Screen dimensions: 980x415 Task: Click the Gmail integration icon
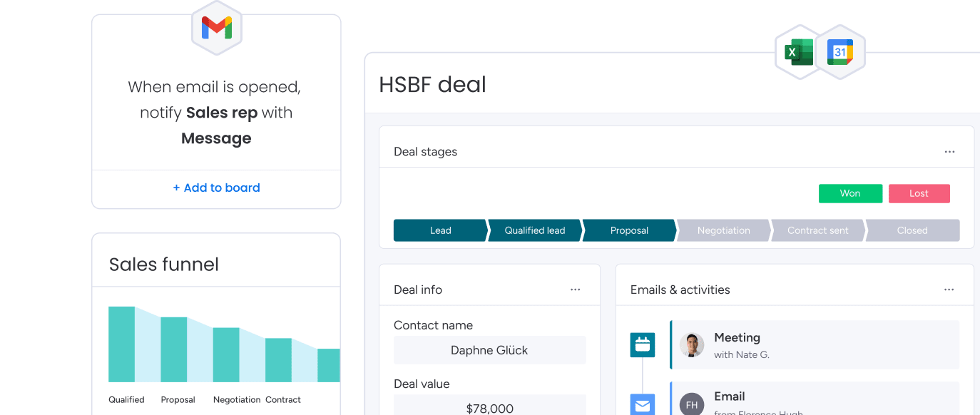point(217,29)
